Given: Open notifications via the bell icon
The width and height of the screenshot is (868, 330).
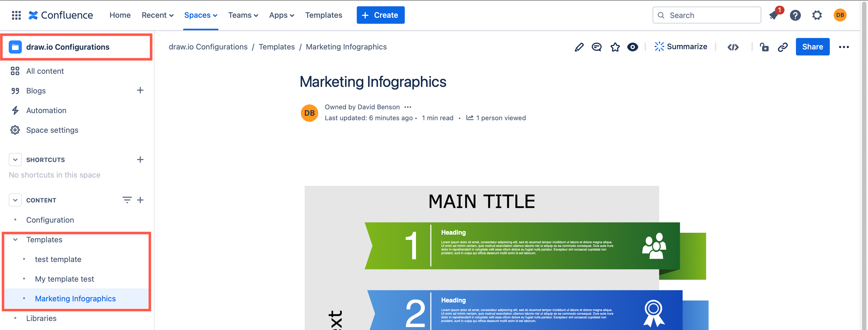Looking at the screenshot, I should tap(773, 15).
